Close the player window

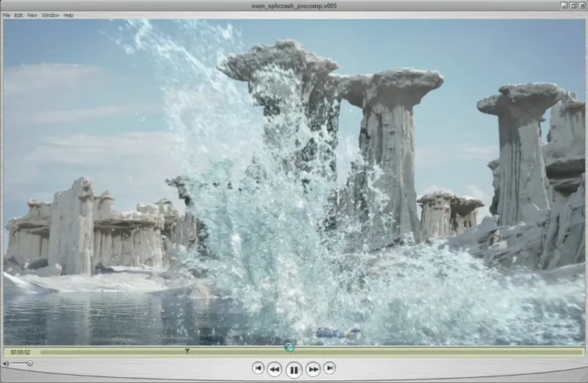tap(582, 5)
